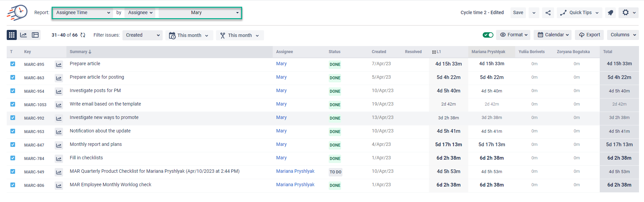Screen dimensions: 644x202
Task: Switch to the pivot layout view icon
Action: pyautogui.click(x=35, y=35)
